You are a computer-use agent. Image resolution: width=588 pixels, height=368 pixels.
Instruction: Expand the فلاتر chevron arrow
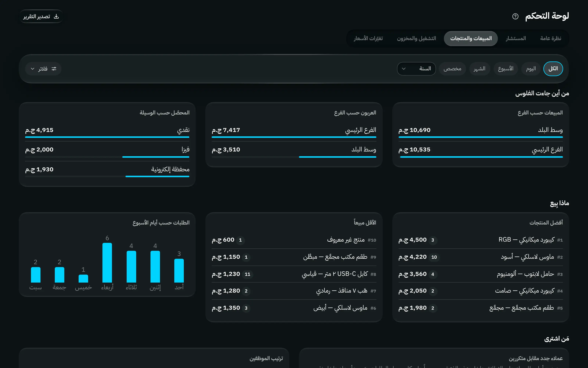click(x=33, y=69)
